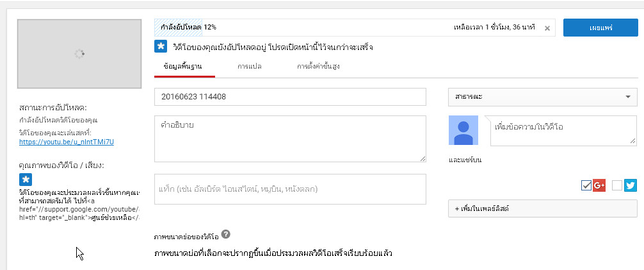644x270 pixels.
Task: Open the สาธารณะ privacy dropdown
Action: pyautogui.click(x=542, y=97)
